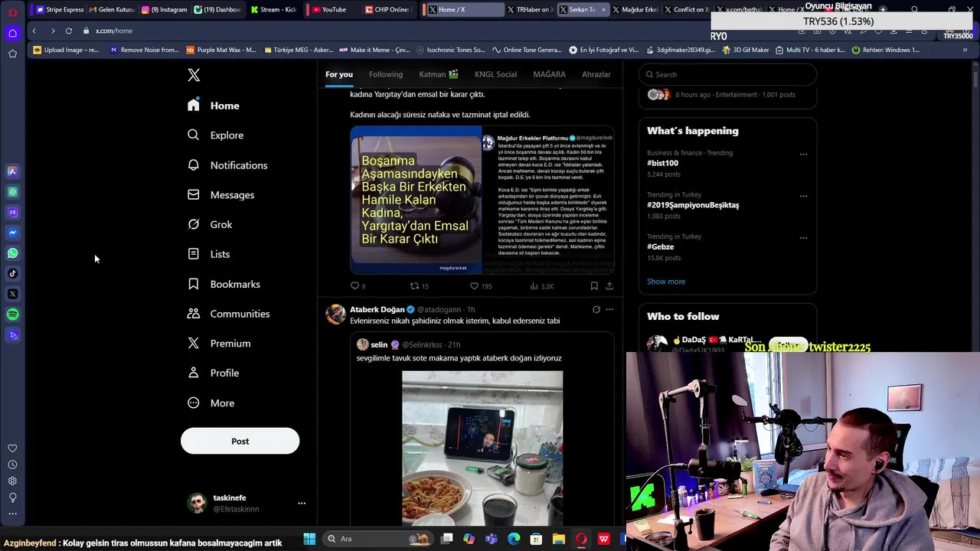Image resolution: width=980 pixels, height=551 pixels.
Task: Open the quoted makarna photo
Action: 482,448
